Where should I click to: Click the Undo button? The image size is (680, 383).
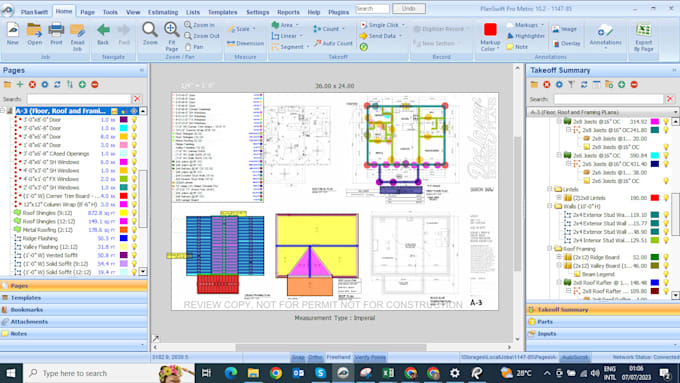tap(409, 9)
